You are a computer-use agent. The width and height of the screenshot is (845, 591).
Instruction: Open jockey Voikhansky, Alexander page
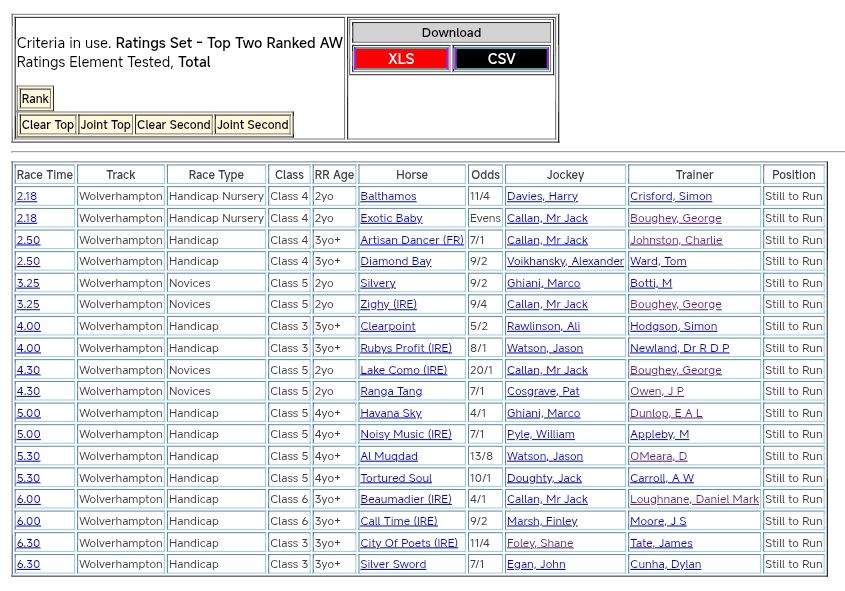click(565, 262)
